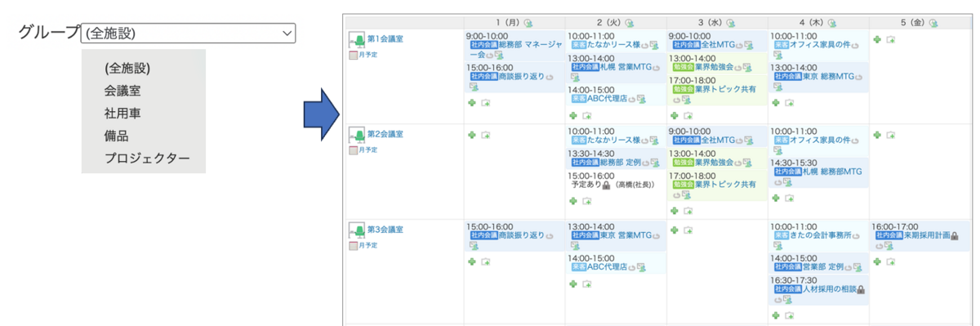The height and width of the screenshot is (326, 980).
Task: Open たなかリース様 event in 第2会議室
Action: [614, 140]
